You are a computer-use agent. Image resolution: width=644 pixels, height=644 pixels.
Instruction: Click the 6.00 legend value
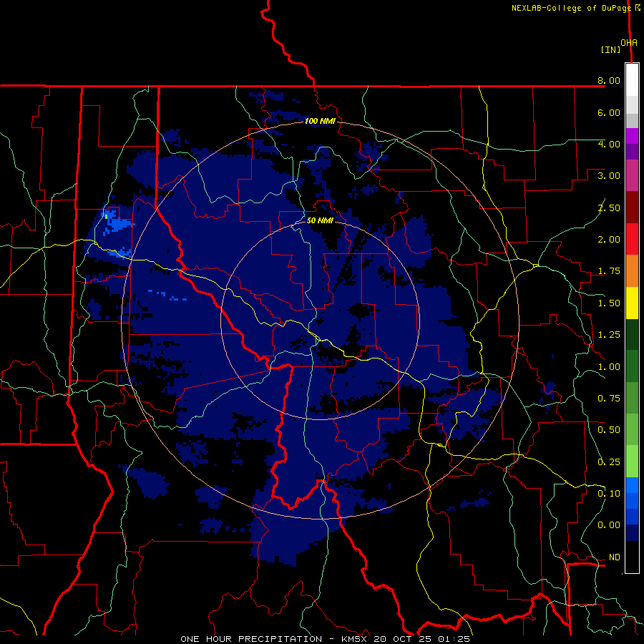click(x=609, y=112)
